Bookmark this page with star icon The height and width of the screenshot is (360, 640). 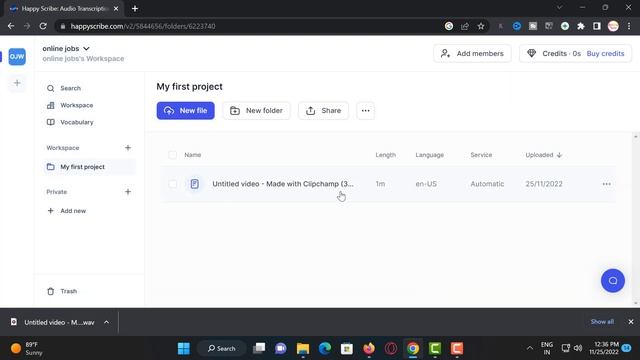(481, 26)
